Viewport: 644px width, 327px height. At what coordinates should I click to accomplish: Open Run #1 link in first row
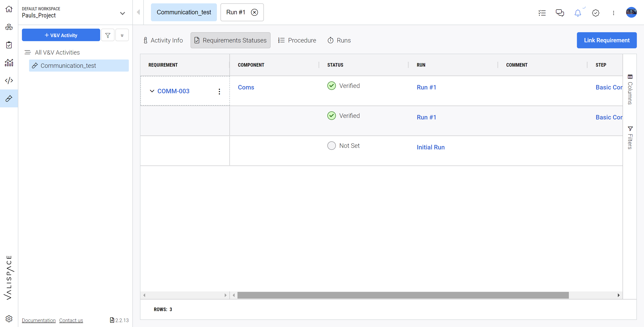tap(426, 87)
